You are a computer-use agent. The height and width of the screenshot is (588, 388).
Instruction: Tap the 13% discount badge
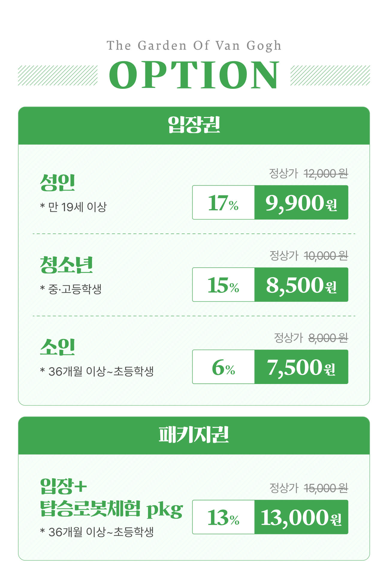(224, 517)
